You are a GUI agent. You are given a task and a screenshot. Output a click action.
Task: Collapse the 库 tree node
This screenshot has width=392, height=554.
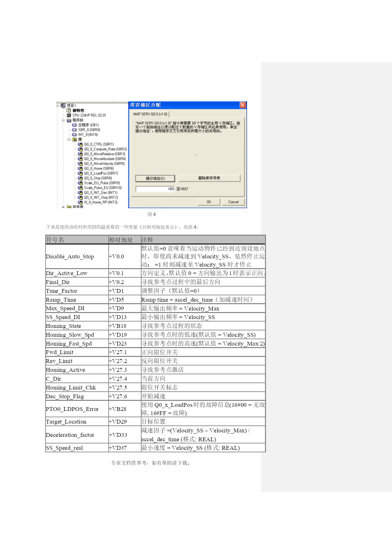(x=69, y=139)
